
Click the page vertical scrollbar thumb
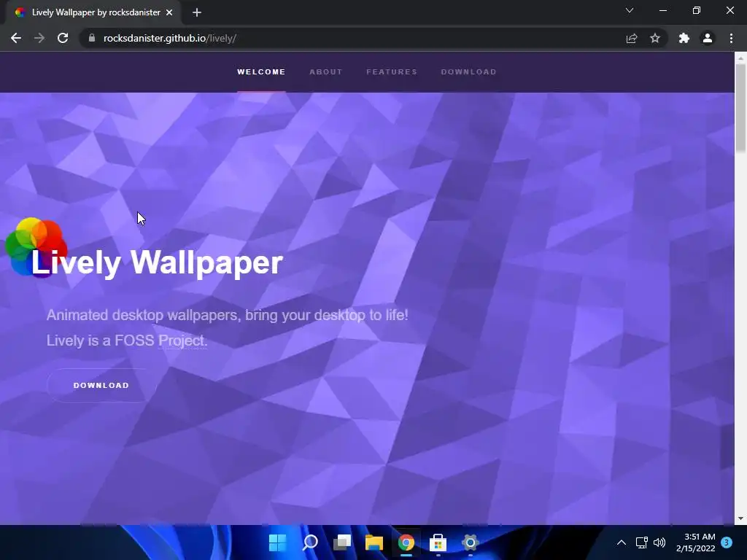click(x=740, y=109)
